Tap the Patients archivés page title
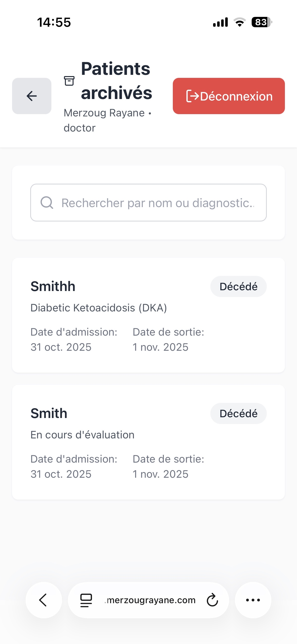 point(116,81)
